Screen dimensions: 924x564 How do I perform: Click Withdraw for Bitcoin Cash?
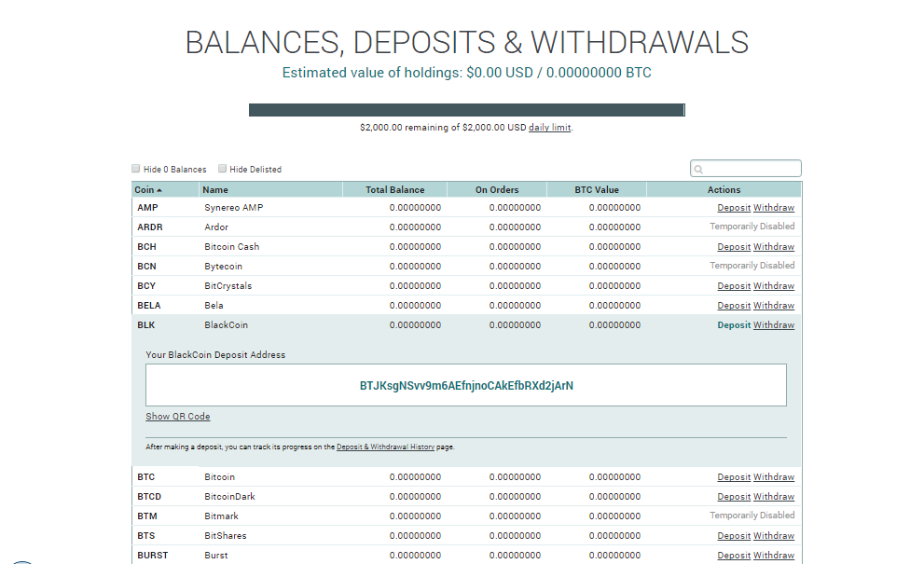click(x=774, y=246)
